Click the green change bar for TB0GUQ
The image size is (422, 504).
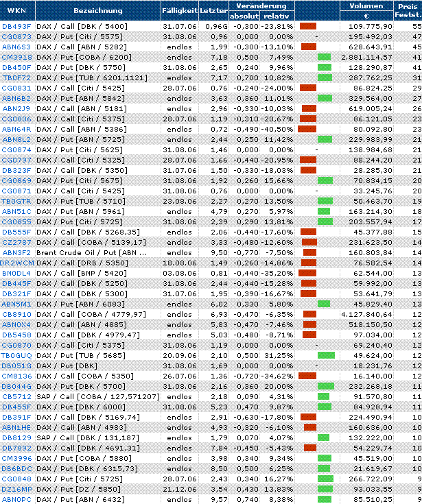click(326, 355)
